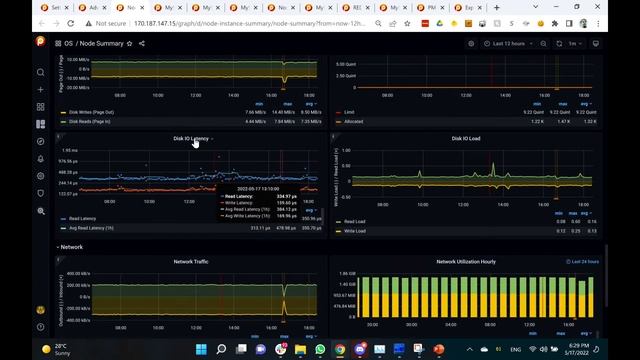Toggle the Read Load legend series
The image size is (640, 360).
354,222
